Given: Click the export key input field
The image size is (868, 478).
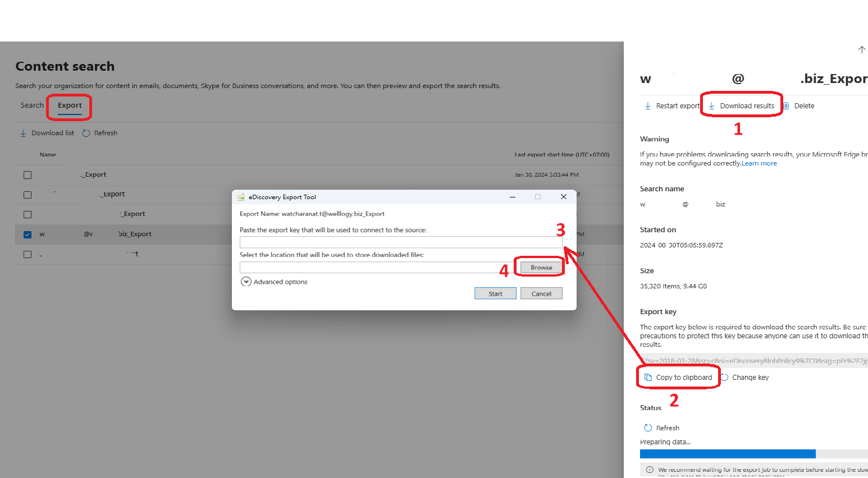Looking at the screenshot, I should [401, 242].
